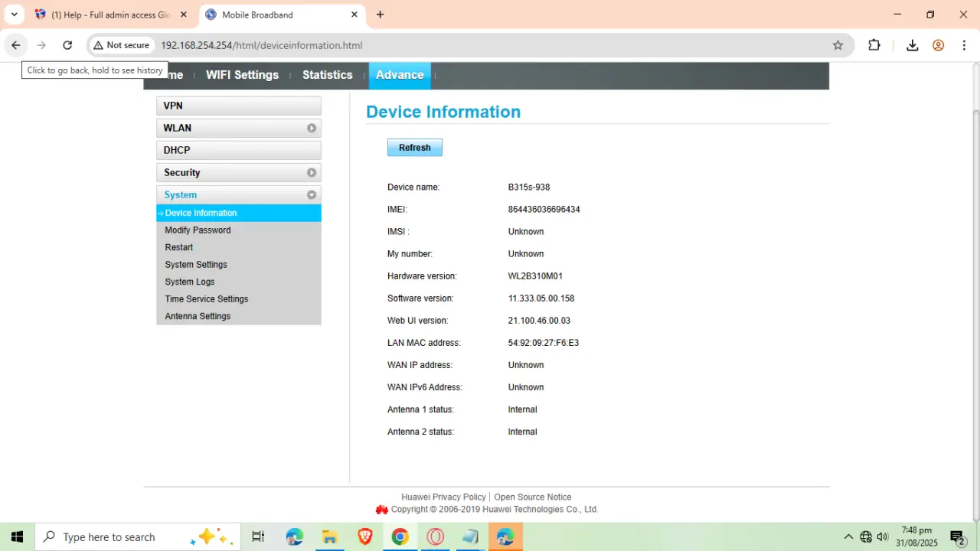The image size is (980, 551).
Task: Open Opera browser from the taskbar
Action: coord(435,536)
